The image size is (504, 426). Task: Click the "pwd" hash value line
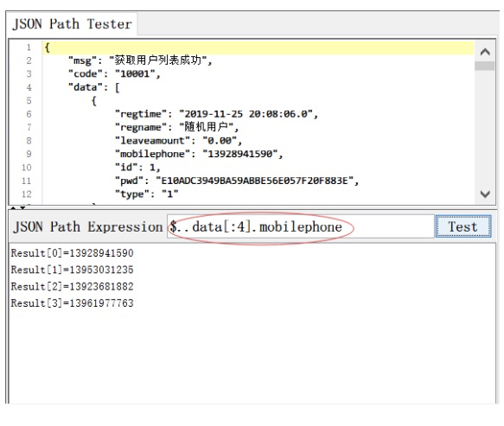coord(237,181)
